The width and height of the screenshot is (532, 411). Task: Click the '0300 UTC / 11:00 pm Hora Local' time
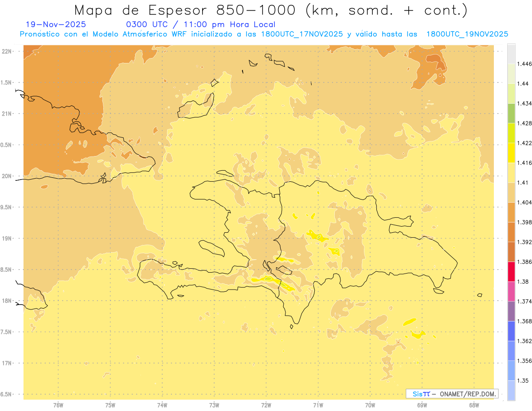pyautogui.click(x=201, y=24)
